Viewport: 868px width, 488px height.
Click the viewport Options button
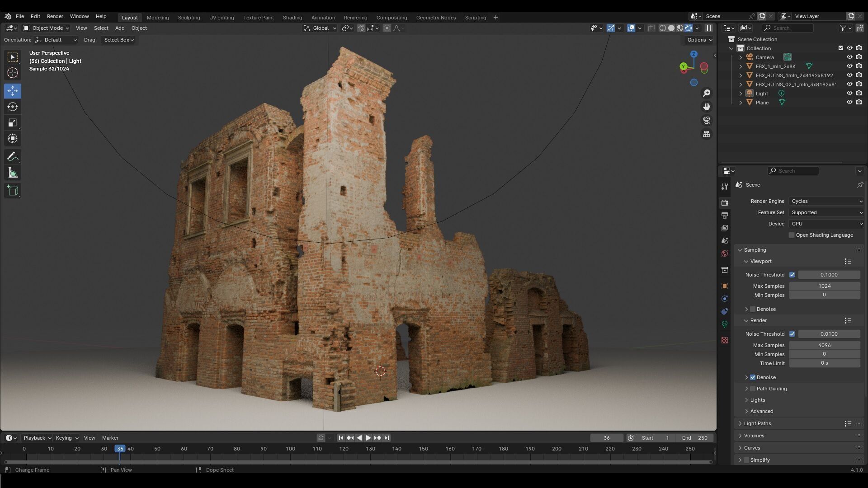[700, 40]
